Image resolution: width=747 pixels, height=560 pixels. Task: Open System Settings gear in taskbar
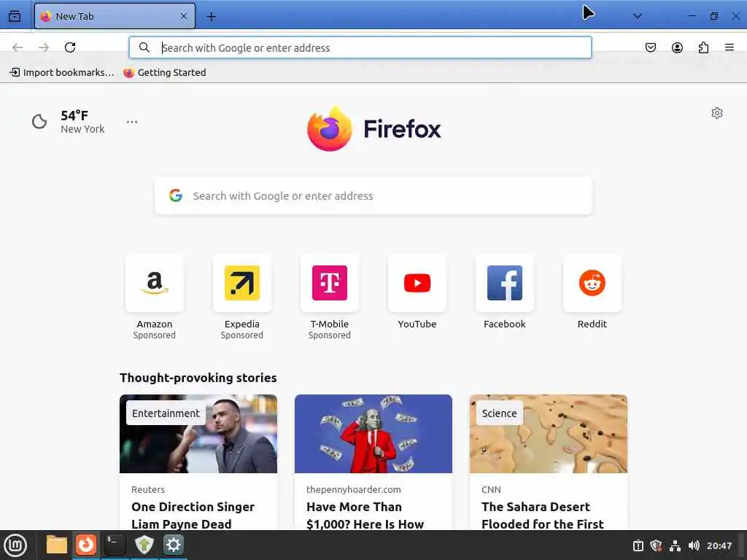(x=174, y=545)
